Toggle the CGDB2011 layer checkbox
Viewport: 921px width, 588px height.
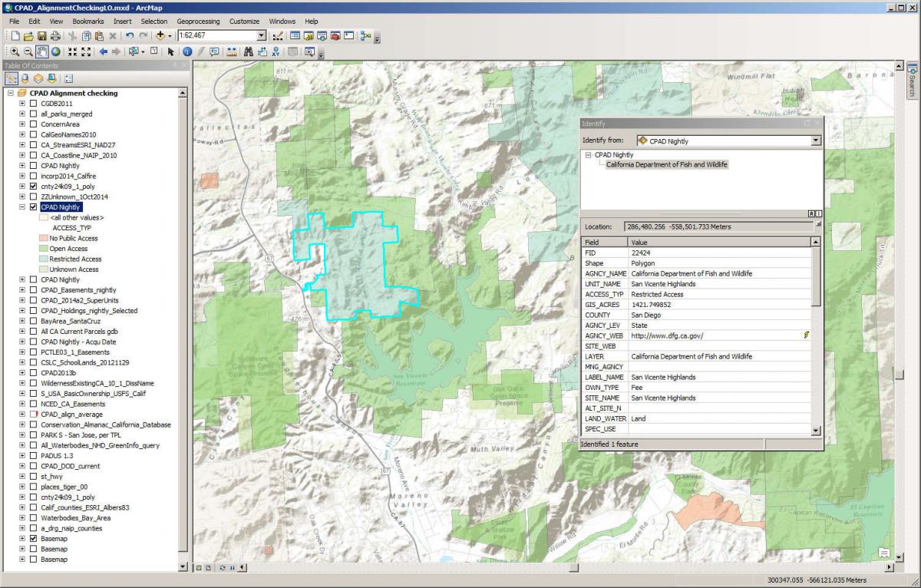[x=33, y=104]
